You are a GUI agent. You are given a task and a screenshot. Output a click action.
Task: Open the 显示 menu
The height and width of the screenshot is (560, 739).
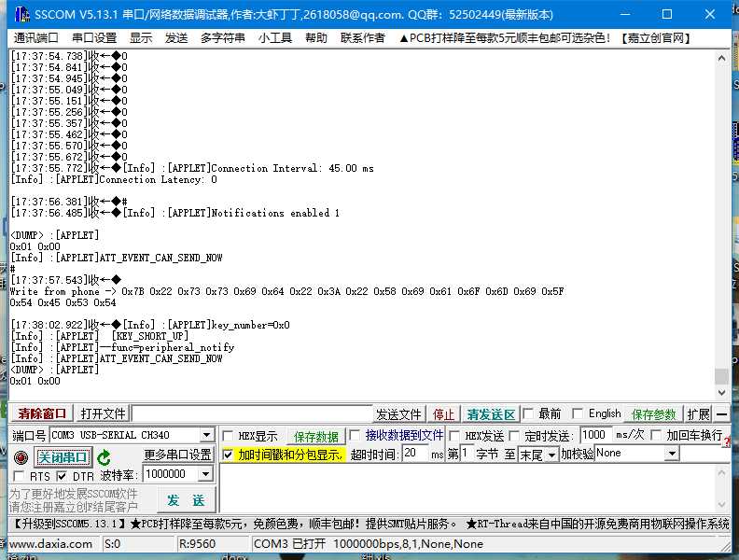pyautogui.click(x=141, y=37)
